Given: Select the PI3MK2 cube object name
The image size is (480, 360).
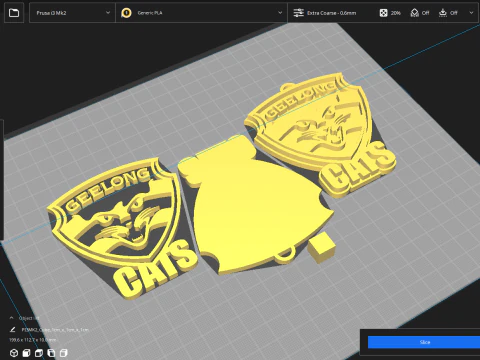Looking at the screenshot, I should 55,330.
